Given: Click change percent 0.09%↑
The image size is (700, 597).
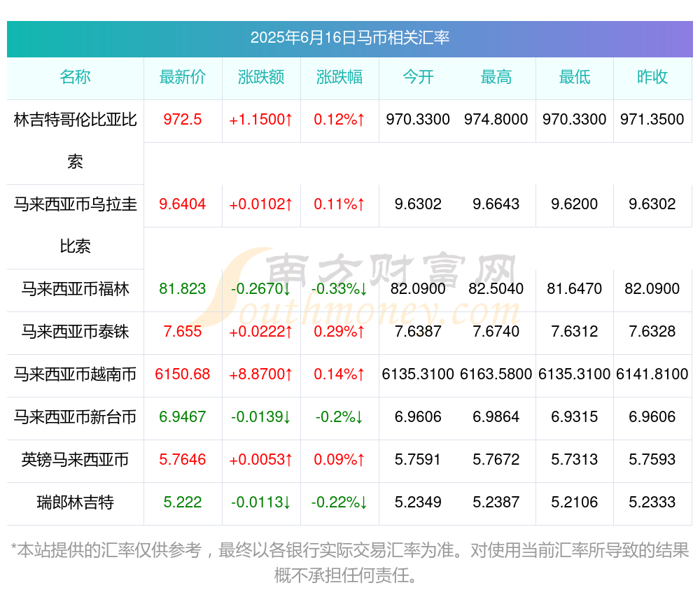Looking at the screenshot, I should pos(339,460).
